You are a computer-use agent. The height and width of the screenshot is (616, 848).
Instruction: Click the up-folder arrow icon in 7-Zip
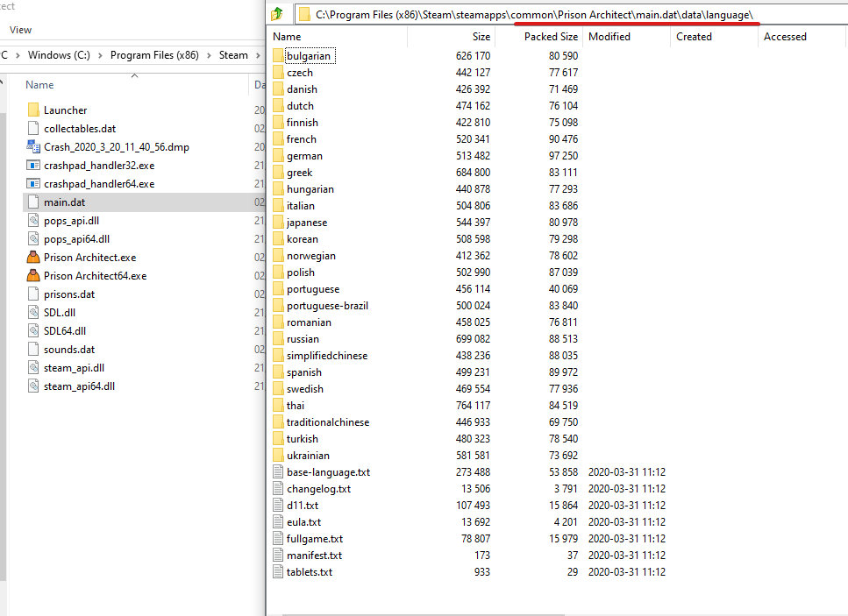coord(277,14)
